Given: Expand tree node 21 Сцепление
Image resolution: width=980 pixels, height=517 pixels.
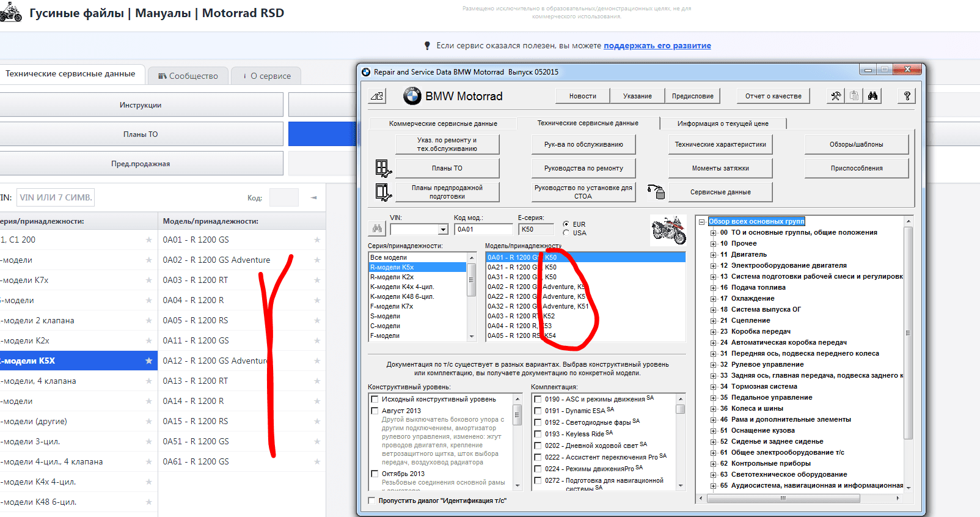Looking at the screenshot, I should pyautogui.click(x=713, y=321).
